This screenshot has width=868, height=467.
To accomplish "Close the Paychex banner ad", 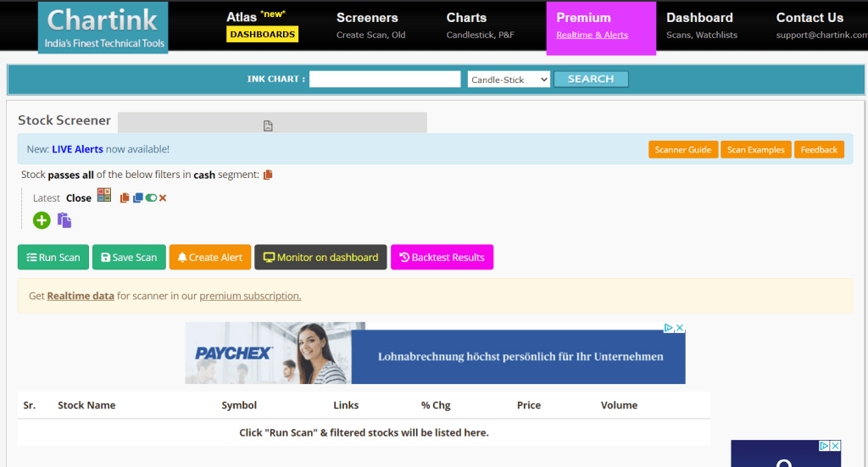I will coord(679,328).
